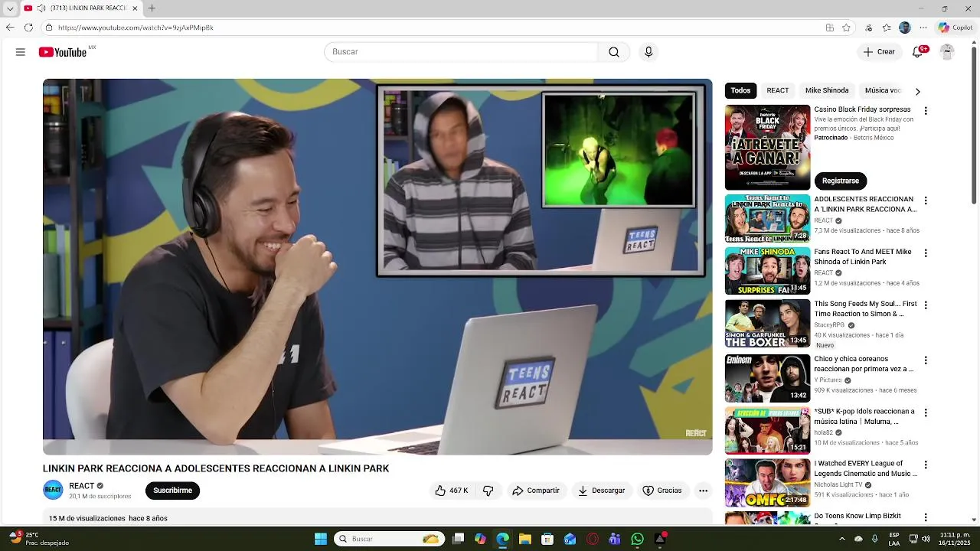Open options for 'ADOLESCENTES REACCIONAN' video

926,201
